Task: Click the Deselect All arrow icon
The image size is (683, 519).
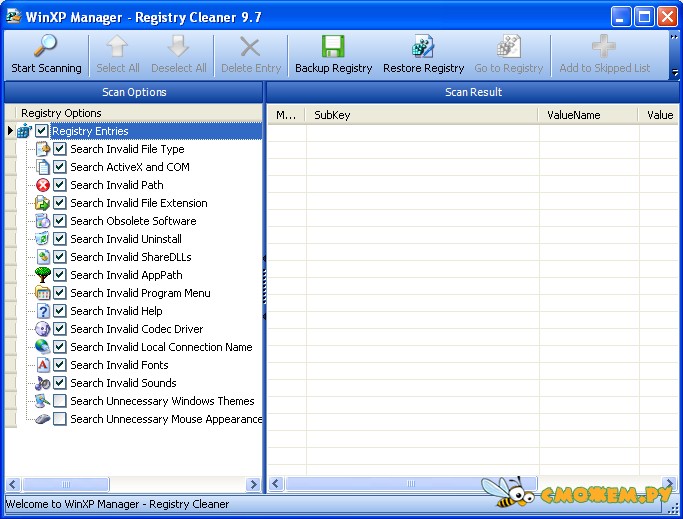Action: (179, 46)
